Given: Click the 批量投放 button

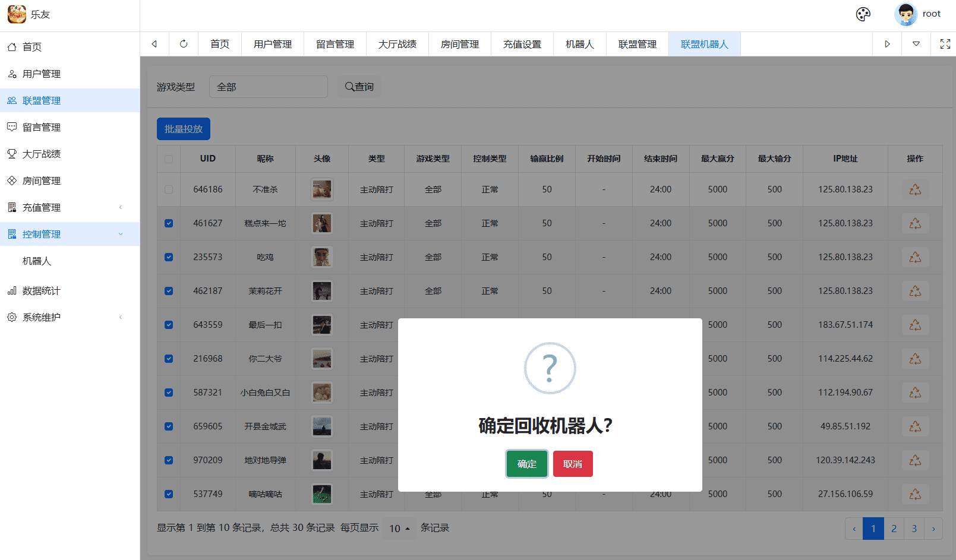Looking at the screenshot, I should click(x=183, y=128).
